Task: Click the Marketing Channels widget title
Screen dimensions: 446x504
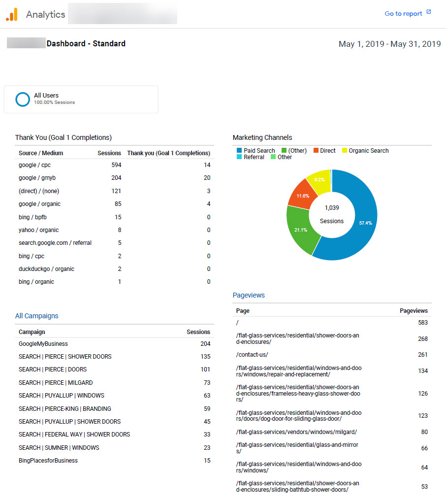Action: [262, 138]
